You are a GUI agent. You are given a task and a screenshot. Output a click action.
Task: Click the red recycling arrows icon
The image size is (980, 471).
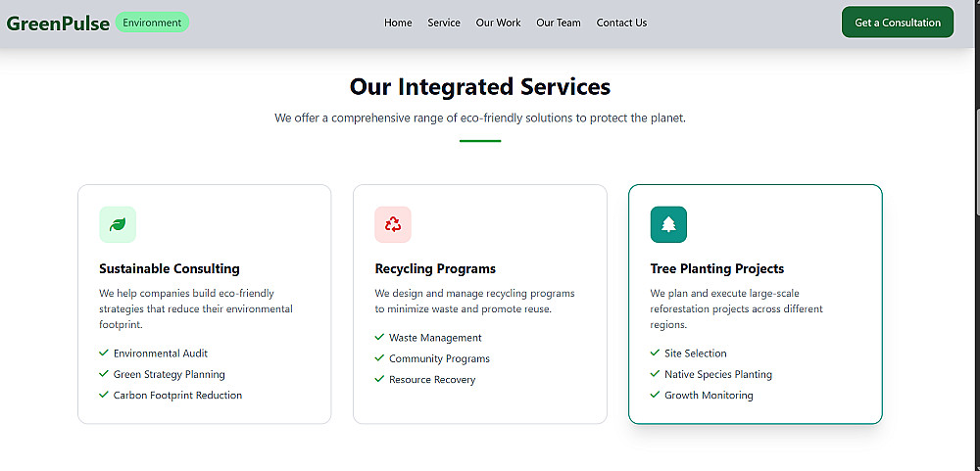(393, 224)
